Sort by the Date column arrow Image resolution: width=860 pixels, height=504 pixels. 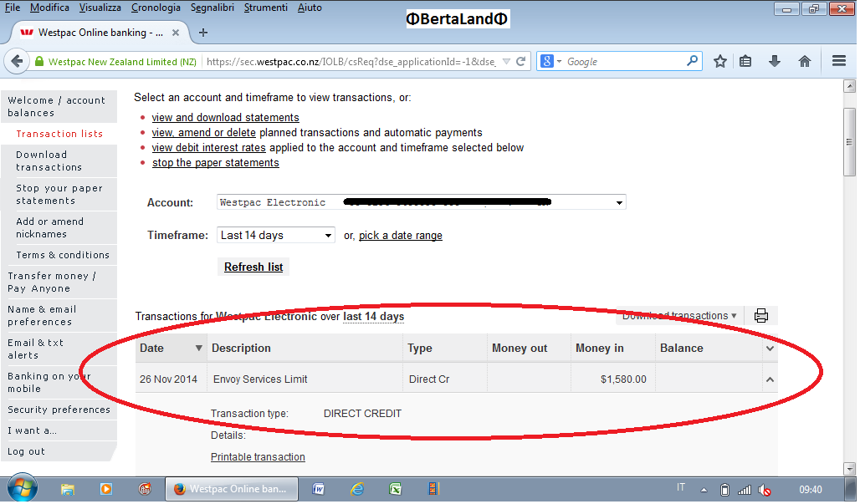coord(198,349)
